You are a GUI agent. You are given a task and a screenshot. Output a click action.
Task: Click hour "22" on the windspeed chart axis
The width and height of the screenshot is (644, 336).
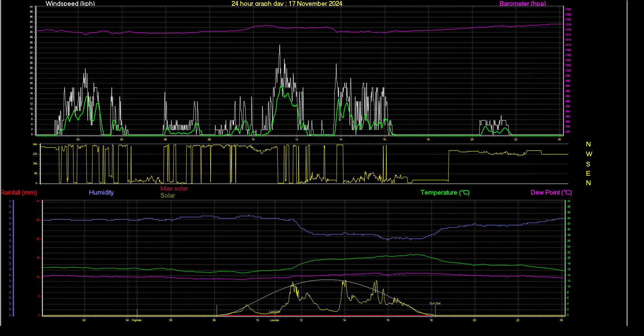tap(516, 139)
